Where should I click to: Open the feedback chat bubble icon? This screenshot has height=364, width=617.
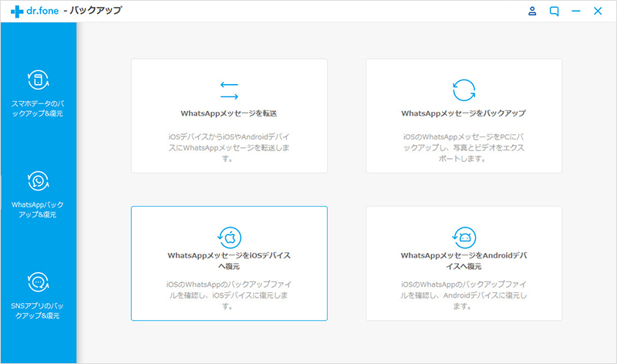554,12
